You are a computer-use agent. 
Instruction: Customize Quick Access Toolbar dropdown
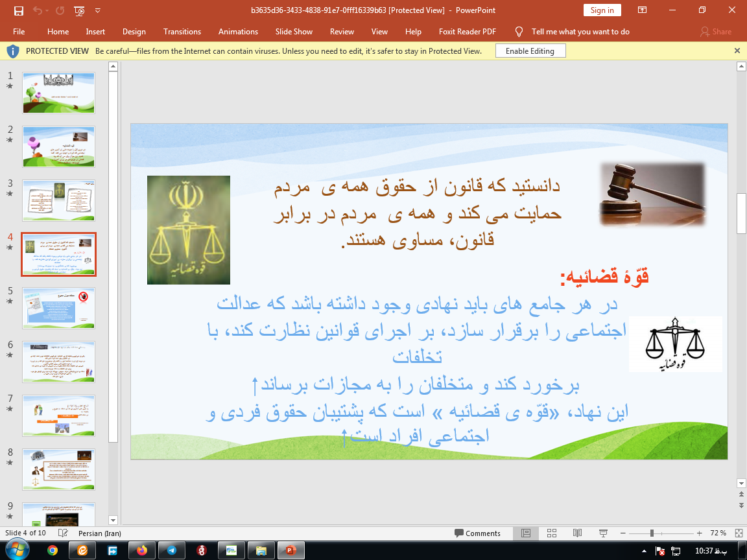(98, 10)
